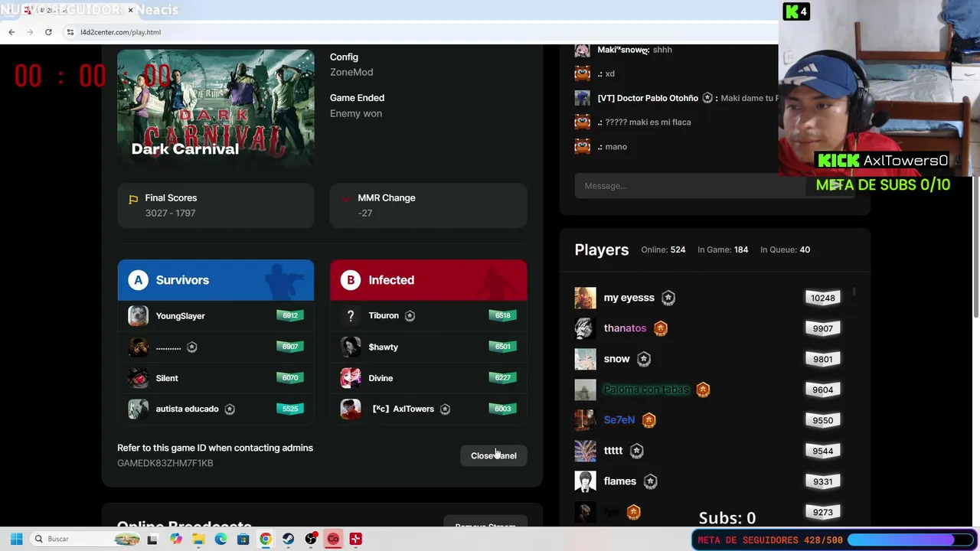Click the MMR Change value -27
The image size is (980, 551).
click(365, 213)
